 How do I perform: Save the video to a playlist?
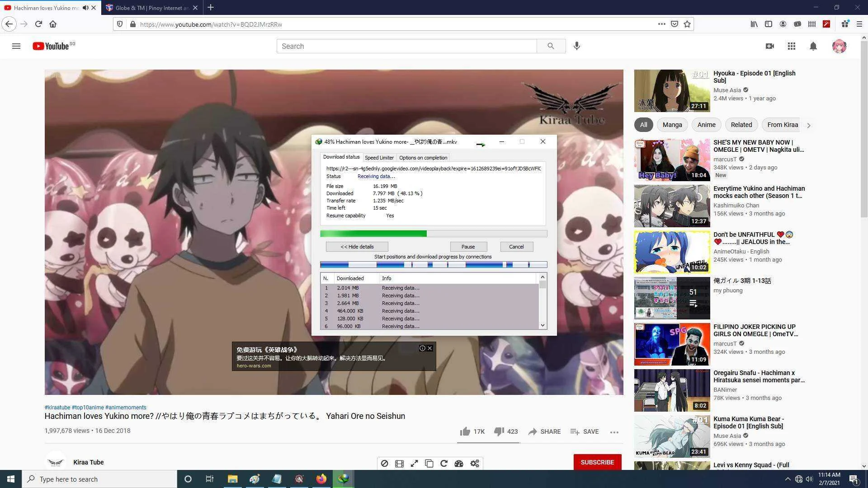coord(585,432)
